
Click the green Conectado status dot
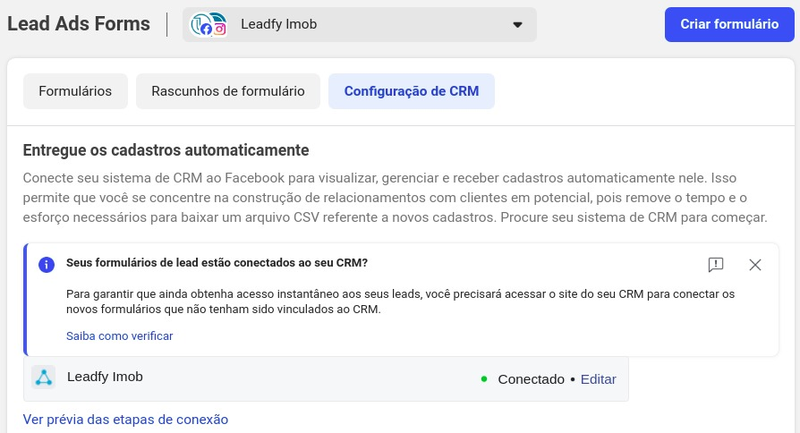pos(484,379)
